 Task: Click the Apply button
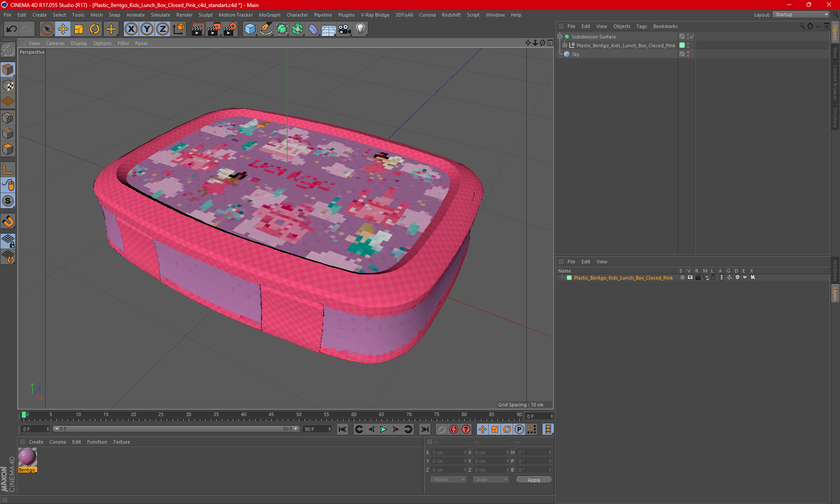pos(534,480)
